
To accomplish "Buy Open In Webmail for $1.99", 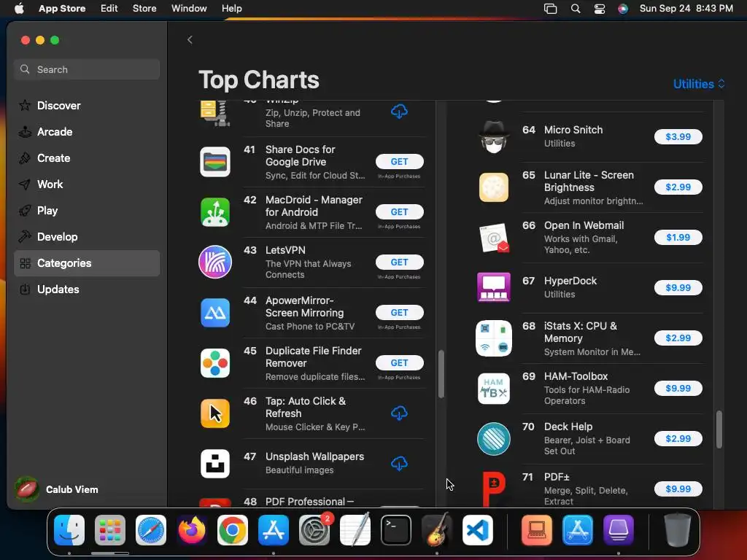I will (x=678, y=237).
